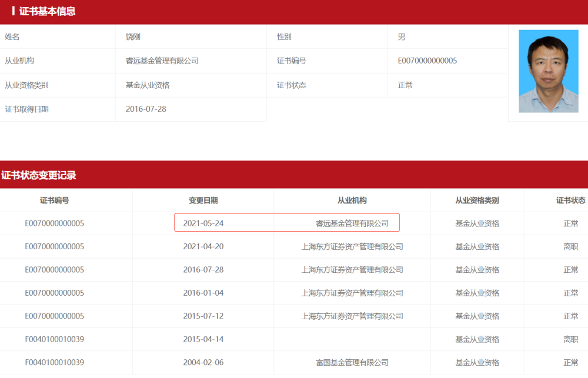This screenshot has height=378, width=588.
Task: Click F0040100010039 in the 2004-02-06 row
Action: click(54, 363)
